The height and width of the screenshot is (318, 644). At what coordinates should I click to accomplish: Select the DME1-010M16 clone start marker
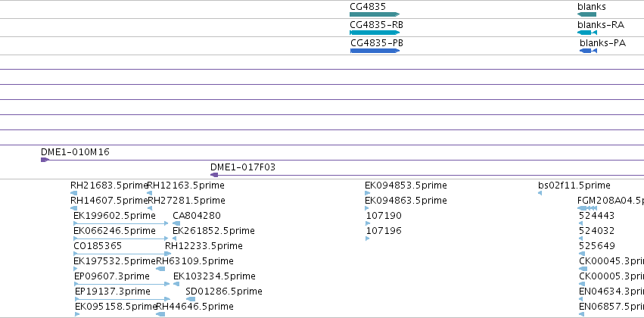point(45,160)
